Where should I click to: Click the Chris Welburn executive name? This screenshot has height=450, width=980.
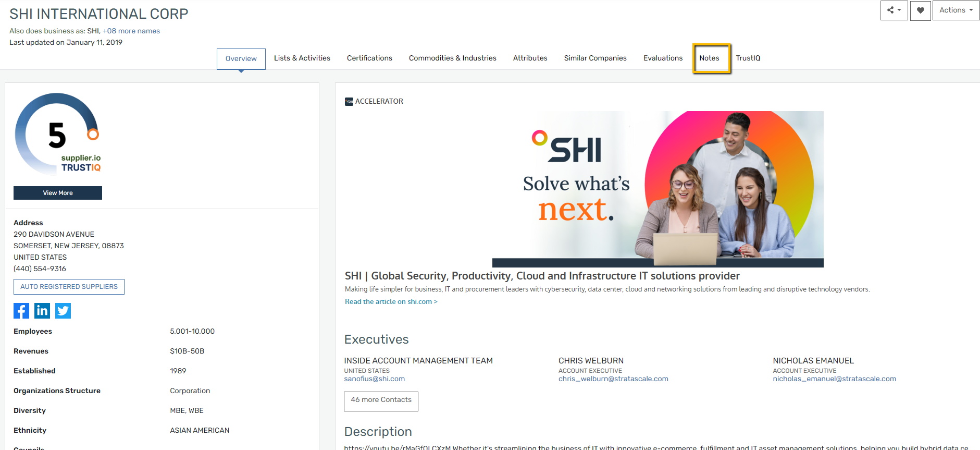click(591, 361)
